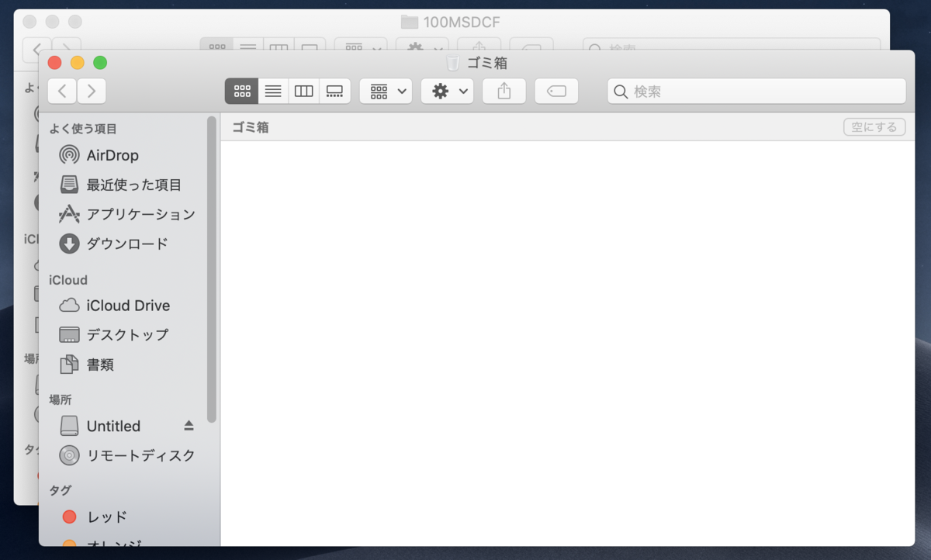
Task: Click the 最近使った項目 icon
Action: click(69, 185)
